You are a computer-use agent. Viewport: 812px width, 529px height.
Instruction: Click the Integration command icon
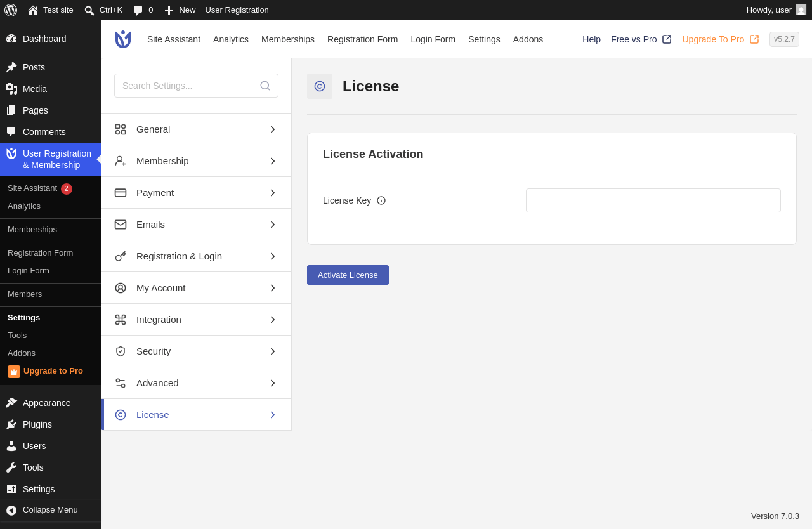(121, 320)
